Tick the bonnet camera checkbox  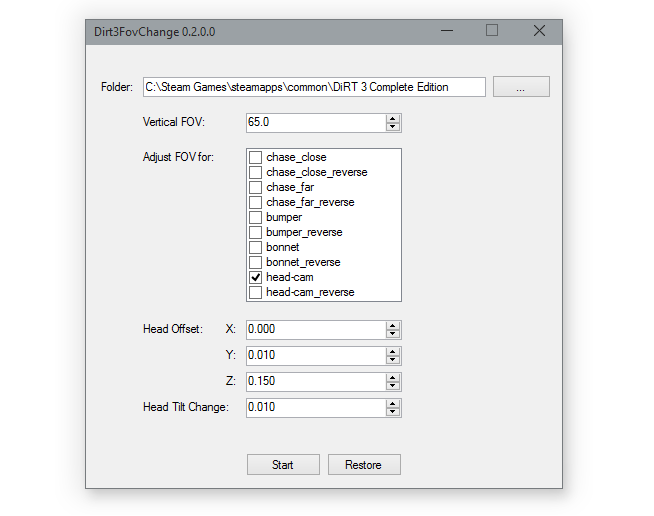click(255, 247)
